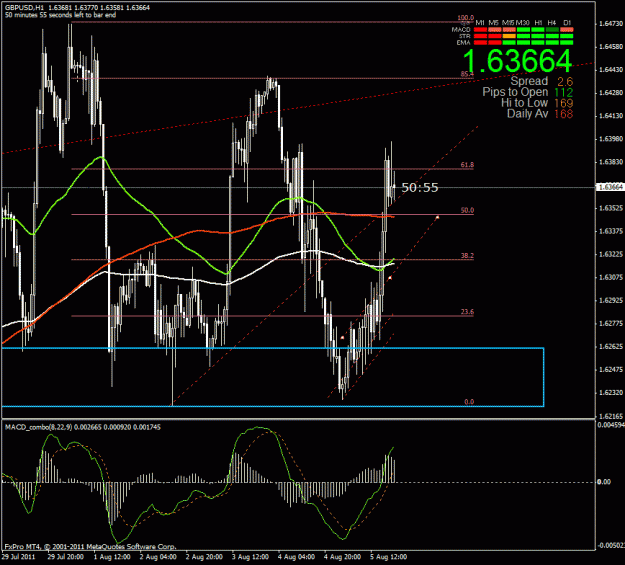Click the Hi to Low label
Image resolution: width=625 pixels, height=565 pixels.
tap(525, 103)
